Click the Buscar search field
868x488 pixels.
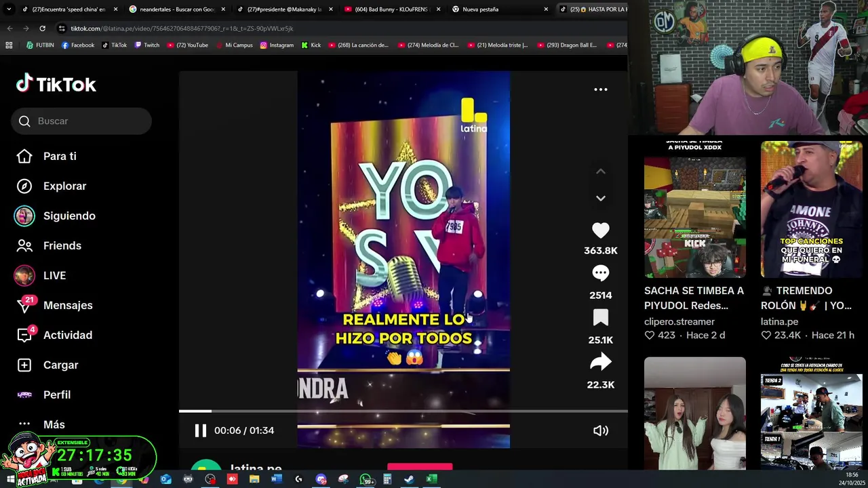(x=81, y=121)
